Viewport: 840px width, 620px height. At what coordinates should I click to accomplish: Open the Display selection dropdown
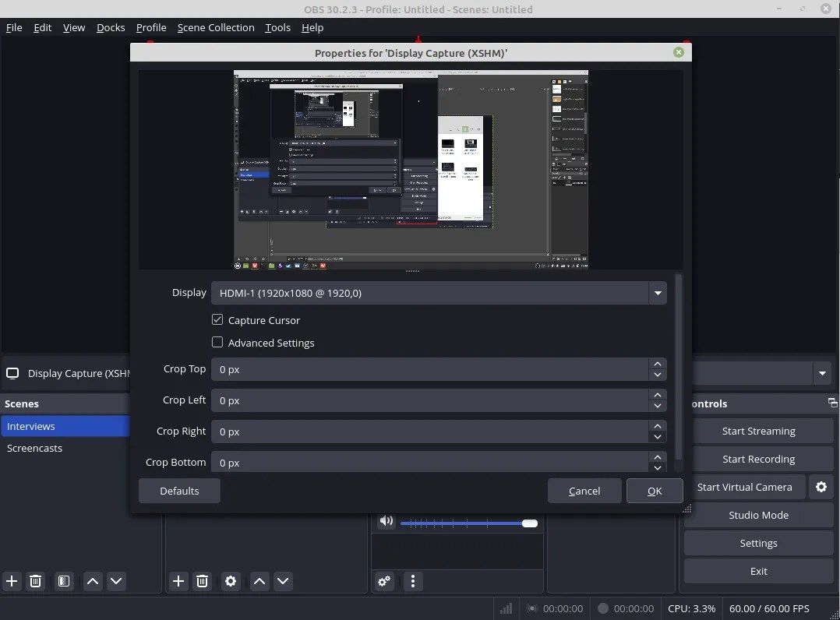click(657, 293)
